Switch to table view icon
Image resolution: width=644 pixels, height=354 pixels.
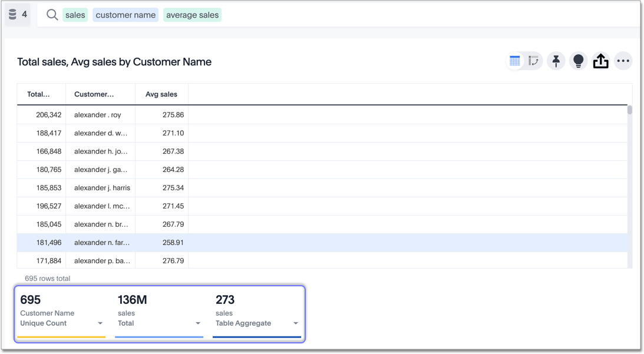(x=515, y=61)
